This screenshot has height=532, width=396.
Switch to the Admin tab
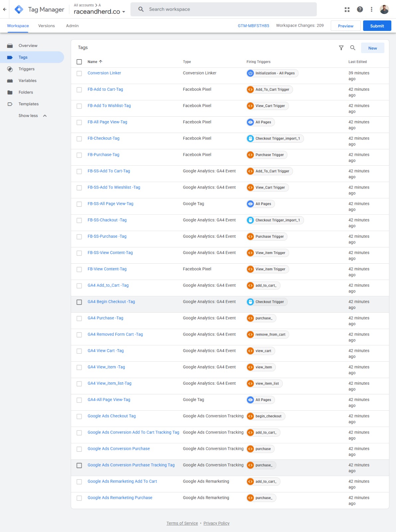(x=72, y=26)
